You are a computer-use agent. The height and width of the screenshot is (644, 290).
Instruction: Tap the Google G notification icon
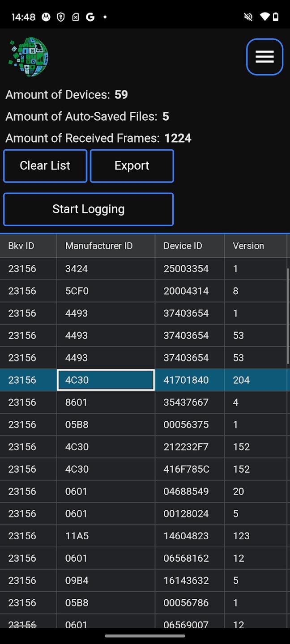[x=90, y=17]
